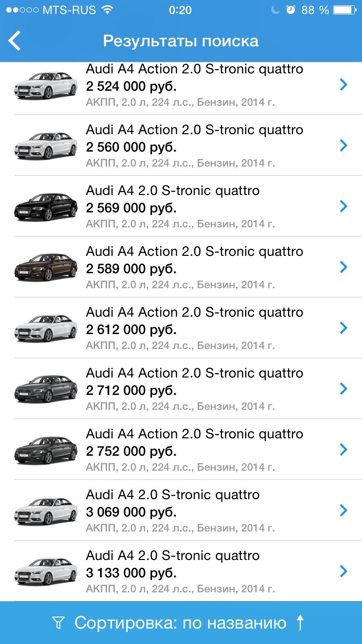Select the black Audi A4 thumbnail
Viewport: 362px width, 644px height.
click(46, 207)
